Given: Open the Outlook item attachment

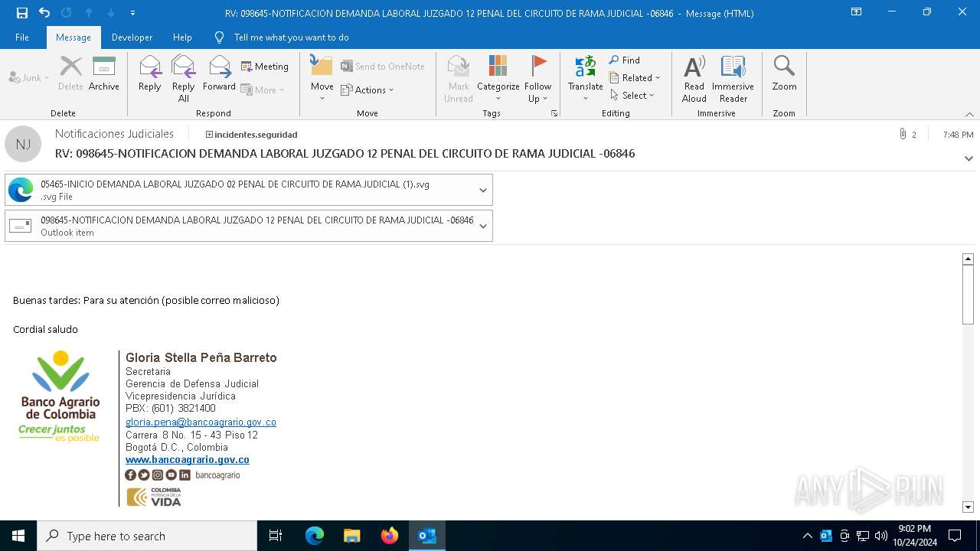Looking at the screenshot, I should [x=240, y=226].
